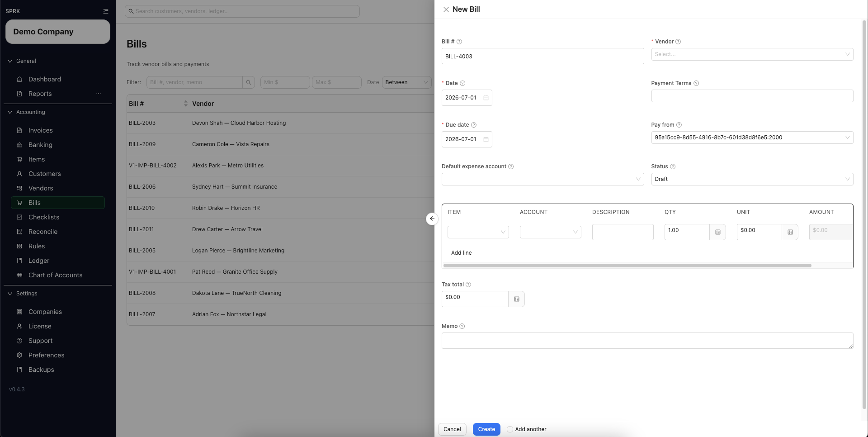
Task: Click the Vendors icon in sidebar
Action: (x=19, y=188)
